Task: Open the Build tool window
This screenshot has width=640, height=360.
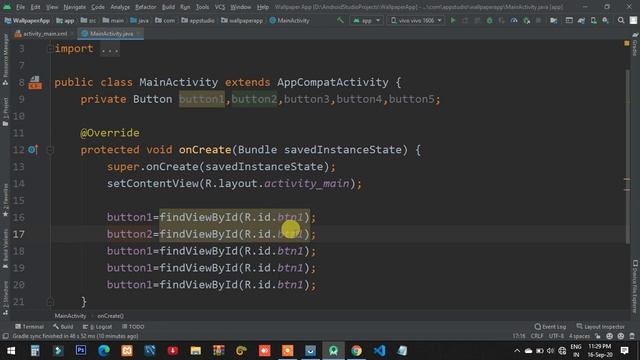Action: click(x=63, y=327)
